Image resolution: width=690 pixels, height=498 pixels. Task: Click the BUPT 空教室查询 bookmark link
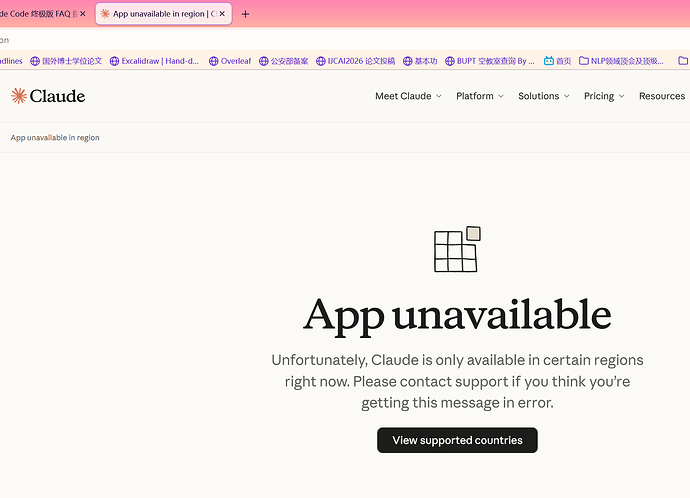point(490,61)
